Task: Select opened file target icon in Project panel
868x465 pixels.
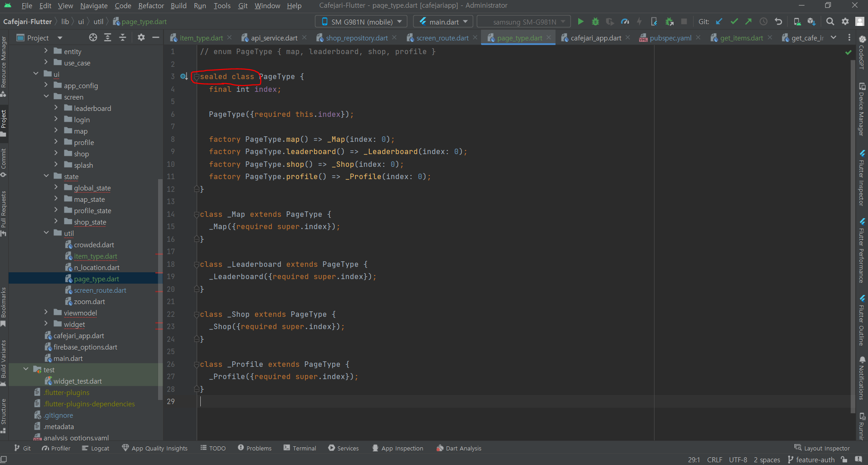Action: click(93, 37)
